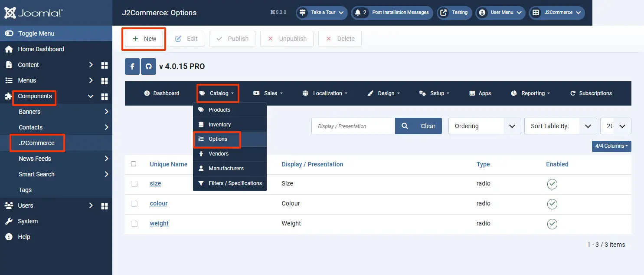Expand the Take a Tour dropdown

click(x=322, y=13)
